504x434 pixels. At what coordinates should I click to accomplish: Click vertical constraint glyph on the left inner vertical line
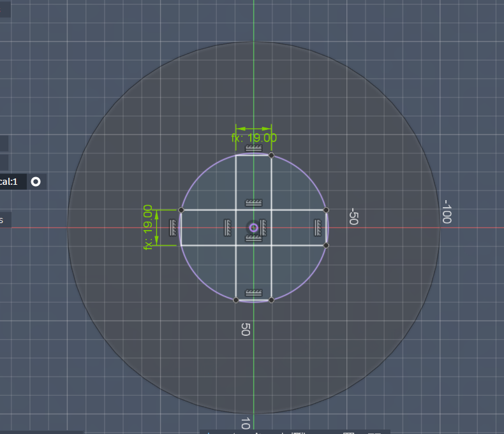coord(228,228)
